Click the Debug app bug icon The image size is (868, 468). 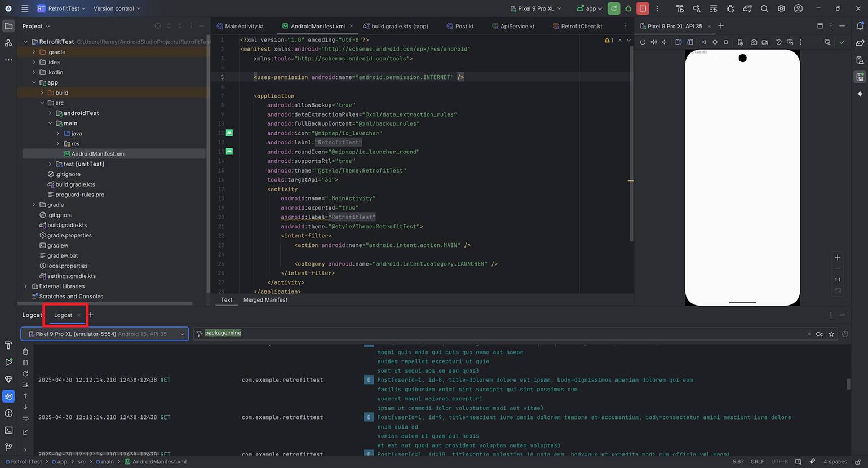(x=628, y=8)
